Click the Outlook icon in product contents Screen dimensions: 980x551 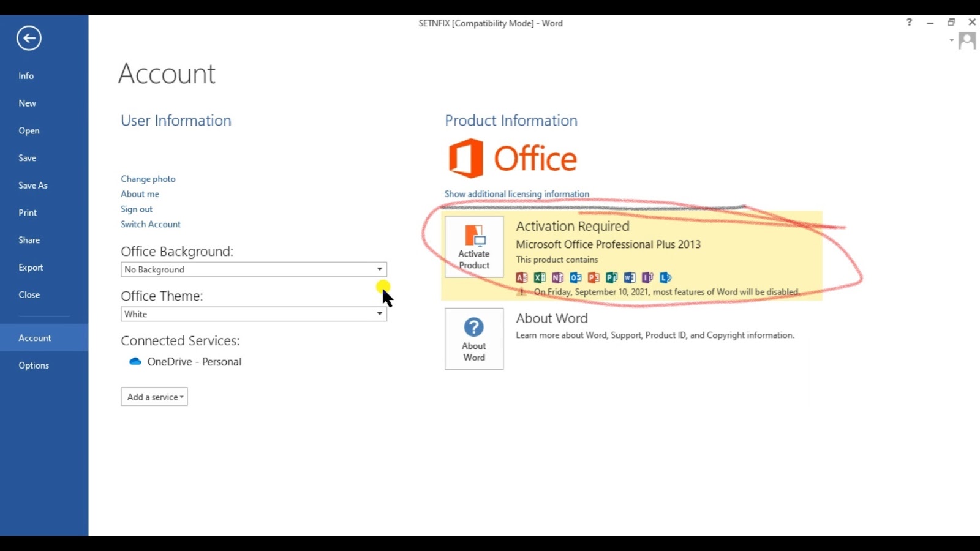(x=576, y=277)
